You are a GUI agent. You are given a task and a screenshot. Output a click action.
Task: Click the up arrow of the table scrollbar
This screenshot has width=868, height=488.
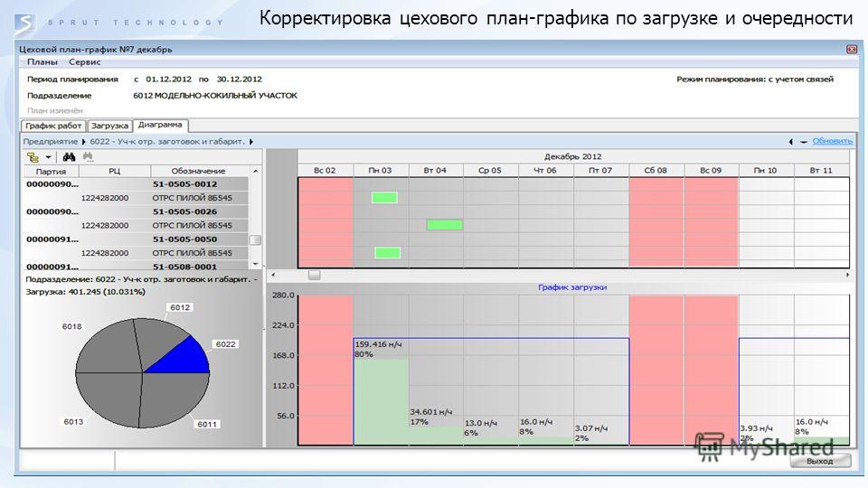click(255, 171)
